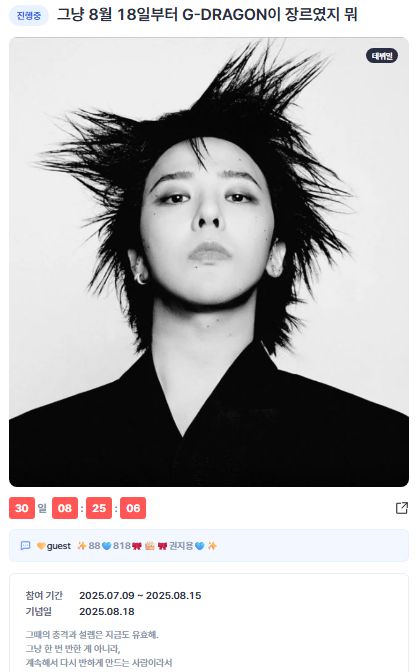Click the comment speech bubble icon
The height and width of the screenshot is (672, 420).
click(x=25, y=546)
